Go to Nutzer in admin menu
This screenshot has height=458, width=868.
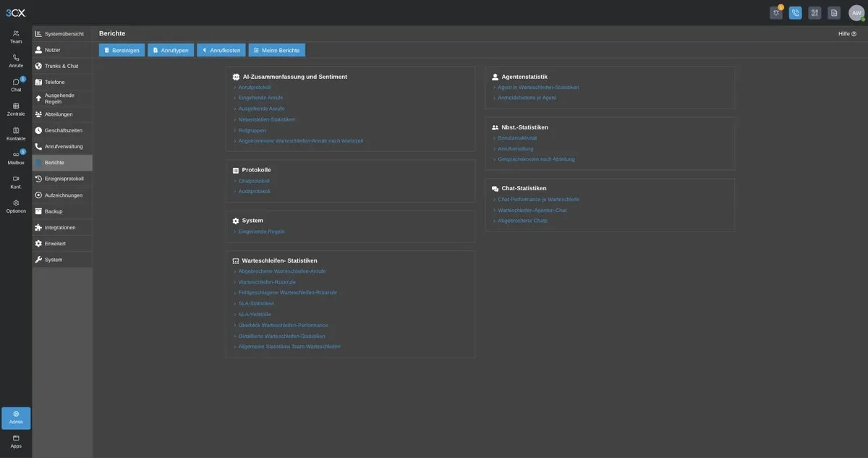[x=62, y=50]
